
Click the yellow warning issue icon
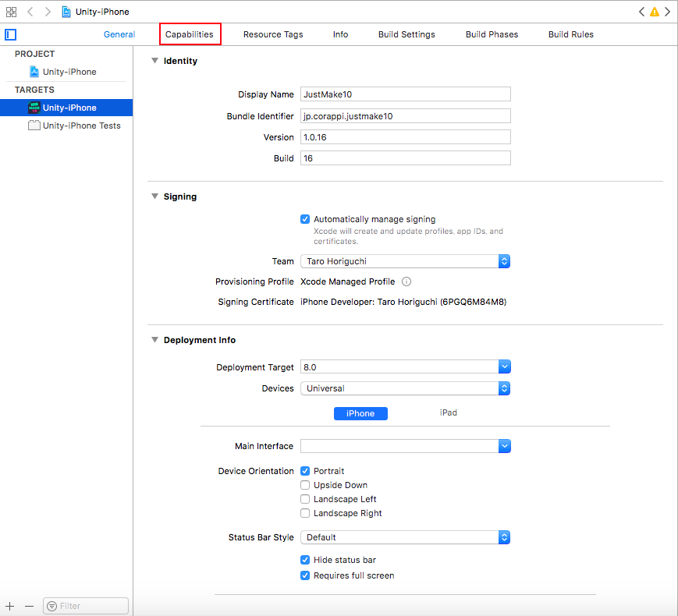pos(655,12)
